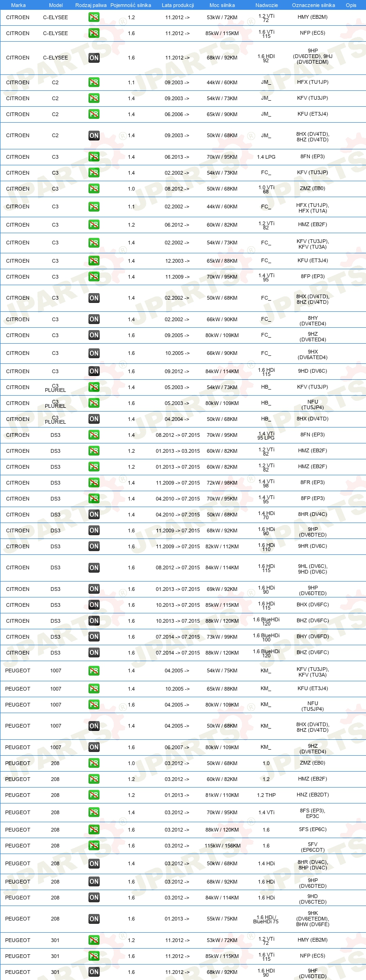
Task: Click '1.6 HDi / BlueHDi 75' body cell
Action: (x=266, y=919)
